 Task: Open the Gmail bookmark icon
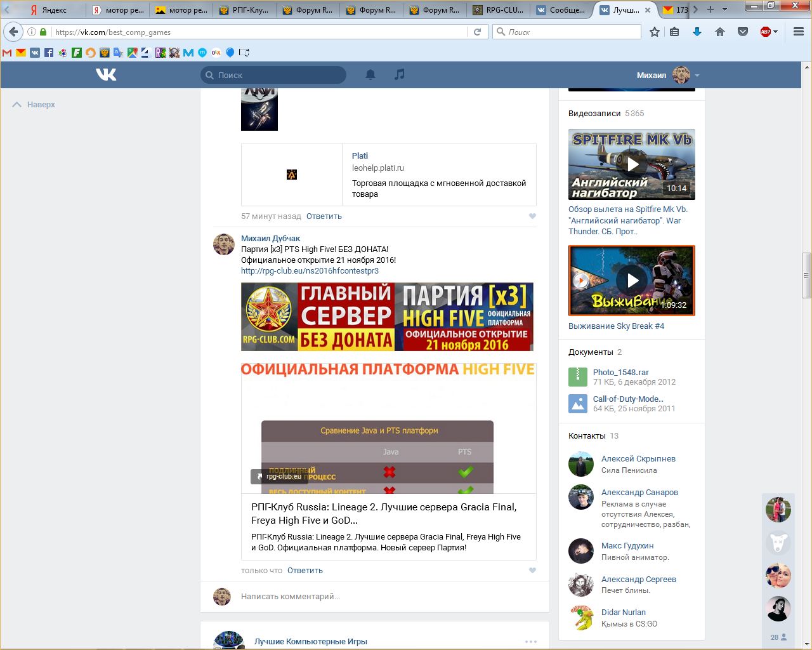tap(7, 53)
